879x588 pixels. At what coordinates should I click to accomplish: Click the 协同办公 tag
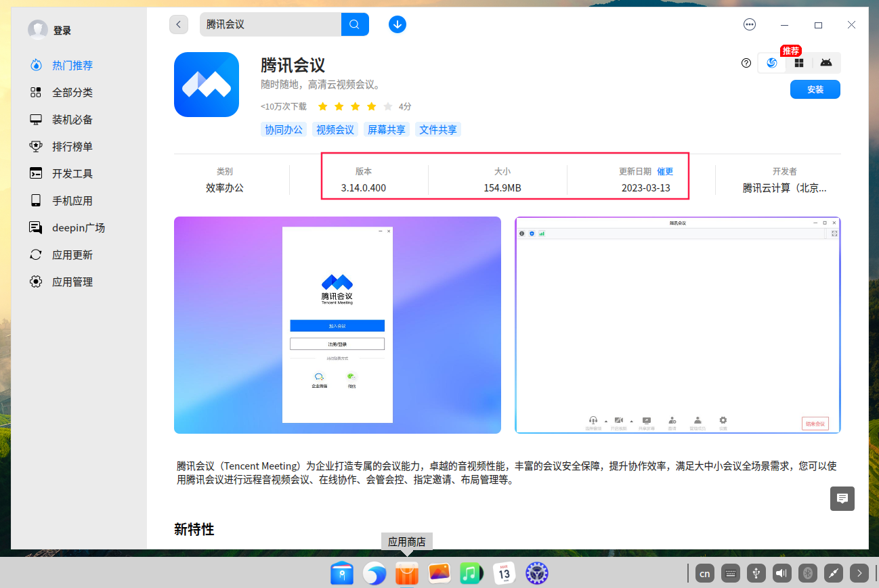tap(284, 129)
